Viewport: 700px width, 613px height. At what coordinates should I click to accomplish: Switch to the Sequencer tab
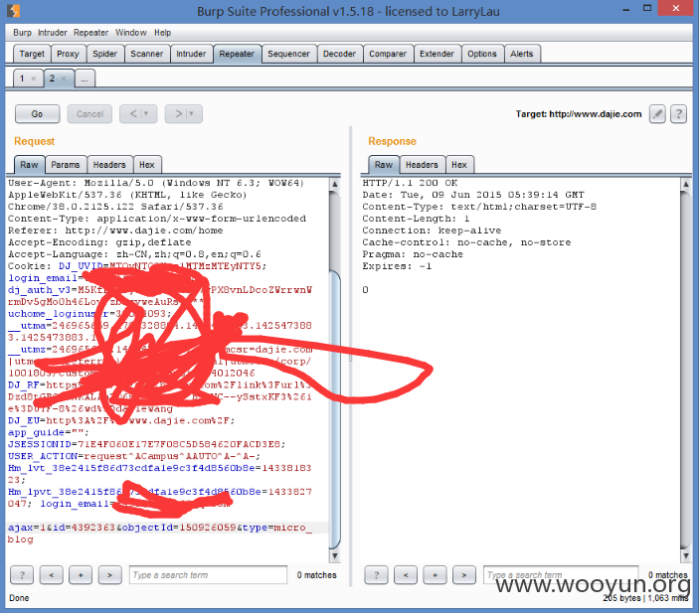(x=288, y=54)
